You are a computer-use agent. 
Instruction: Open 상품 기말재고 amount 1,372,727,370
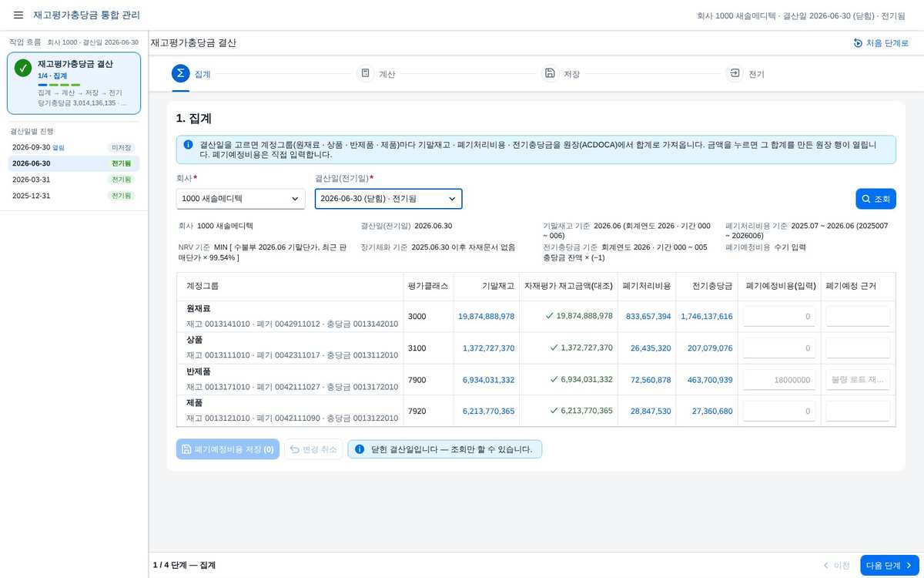(488, 348)
